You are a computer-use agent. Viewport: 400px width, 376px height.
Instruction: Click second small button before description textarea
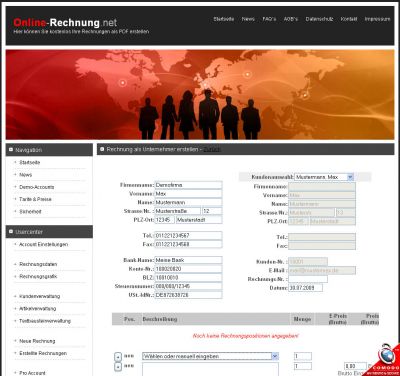(118, 367)
